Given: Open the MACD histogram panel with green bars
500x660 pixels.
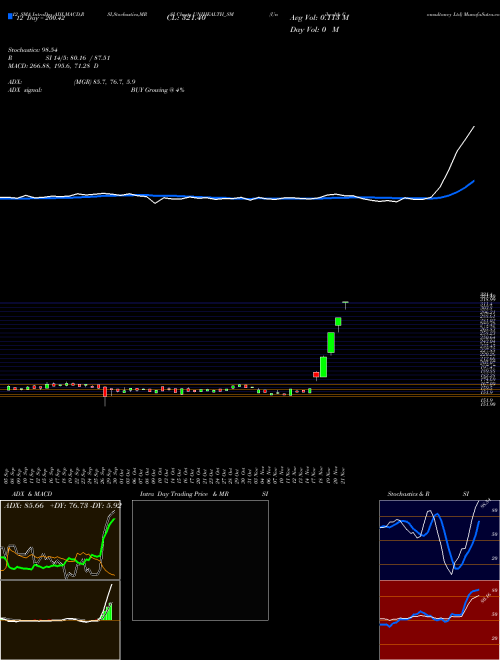Looking at the screenshot, I should tap(60, 620).
